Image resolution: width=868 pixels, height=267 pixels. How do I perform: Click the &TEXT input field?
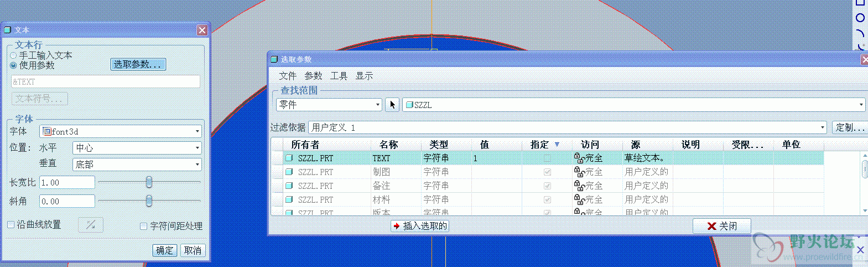[x=106, y=81]
